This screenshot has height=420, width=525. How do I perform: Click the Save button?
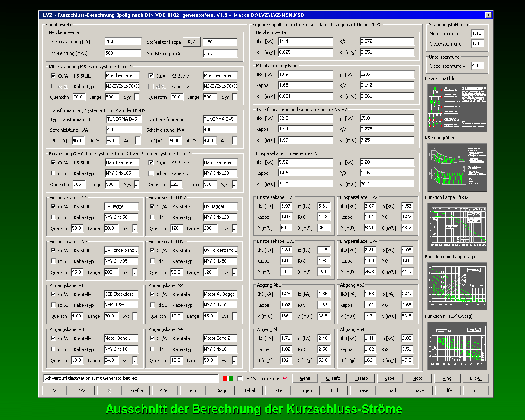coord(420,390)
